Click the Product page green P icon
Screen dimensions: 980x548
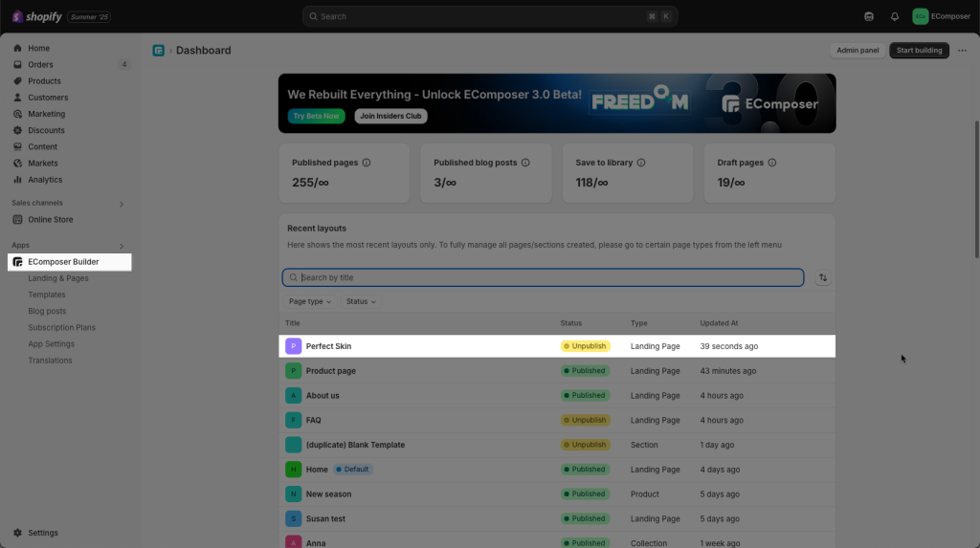[293, 370]
